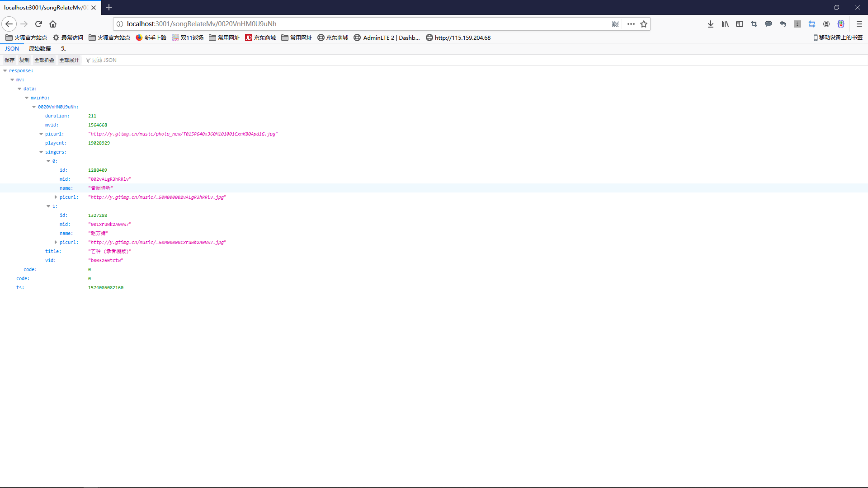Open the downloads panel
The image size is (868, 488).
pos(711,24)
